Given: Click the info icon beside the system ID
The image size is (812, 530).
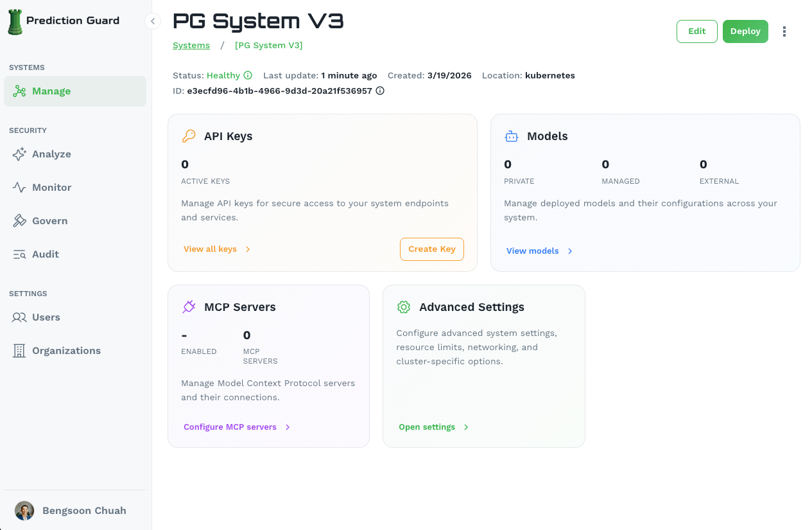Looking at the screenshot, I should pyautogui.click(x=379, y=91).
